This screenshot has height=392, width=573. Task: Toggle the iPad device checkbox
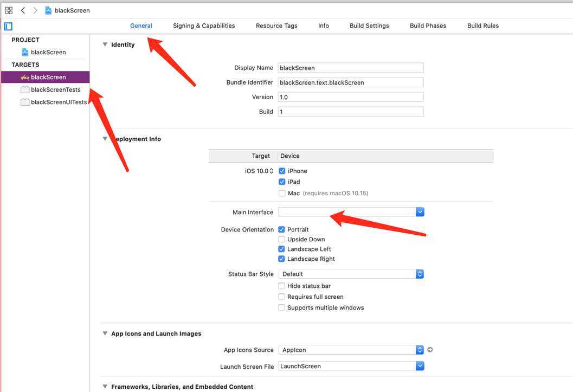[282, 182]
